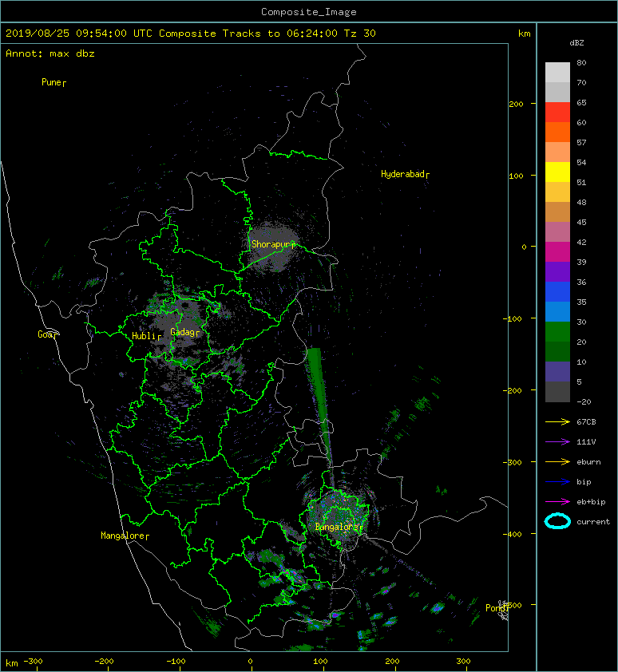Click the magenta eb+bip arrow legend icon

pyautogui.click(x=557, y=501)
